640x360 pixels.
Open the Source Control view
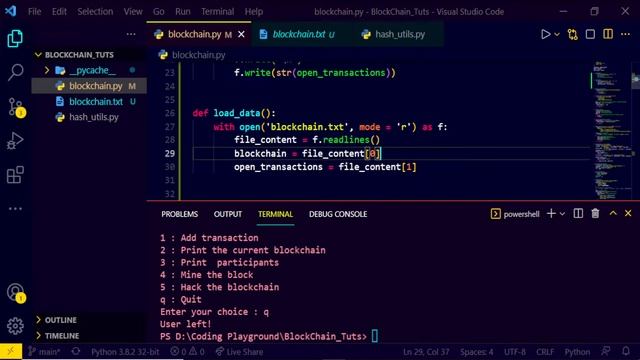click(x=16, y=107)
